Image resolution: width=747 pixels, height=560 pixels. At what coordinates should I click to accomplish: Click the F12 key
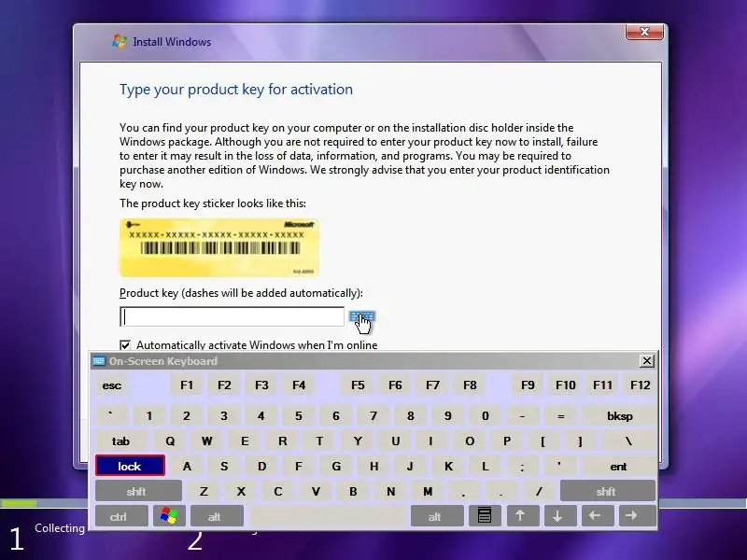640,385
